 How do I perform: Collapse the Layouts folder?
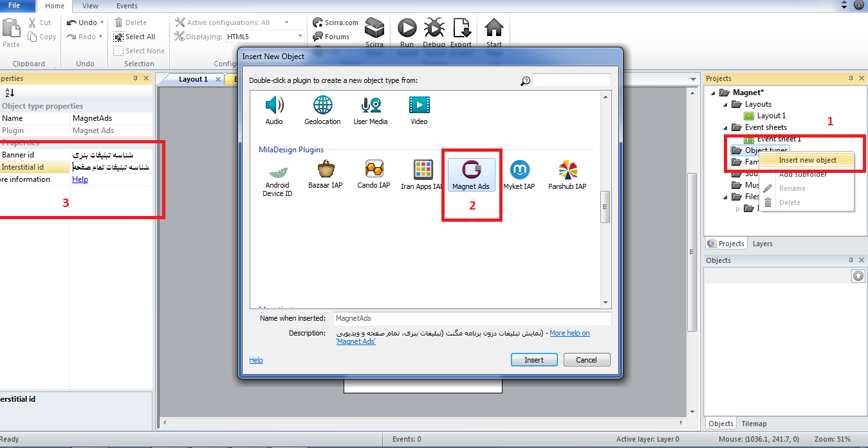pos(726,104)
